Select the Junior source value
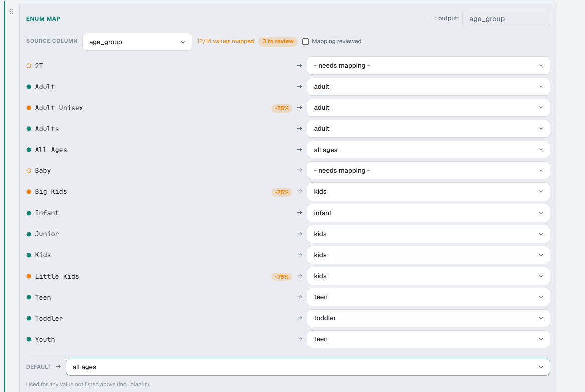The width and height of the screenshot is (585, 392). pyautogui.click(x=47, y=234)
